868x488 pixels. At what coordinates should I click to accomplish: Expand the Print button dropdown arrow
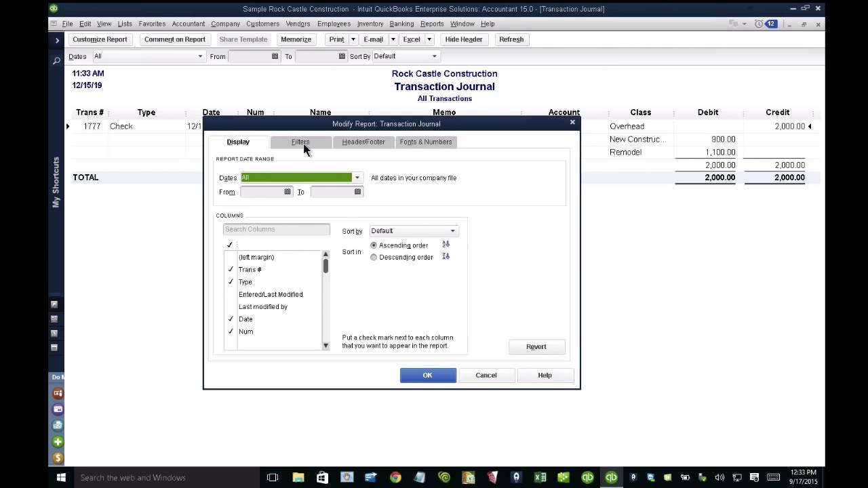click(353, 39)
